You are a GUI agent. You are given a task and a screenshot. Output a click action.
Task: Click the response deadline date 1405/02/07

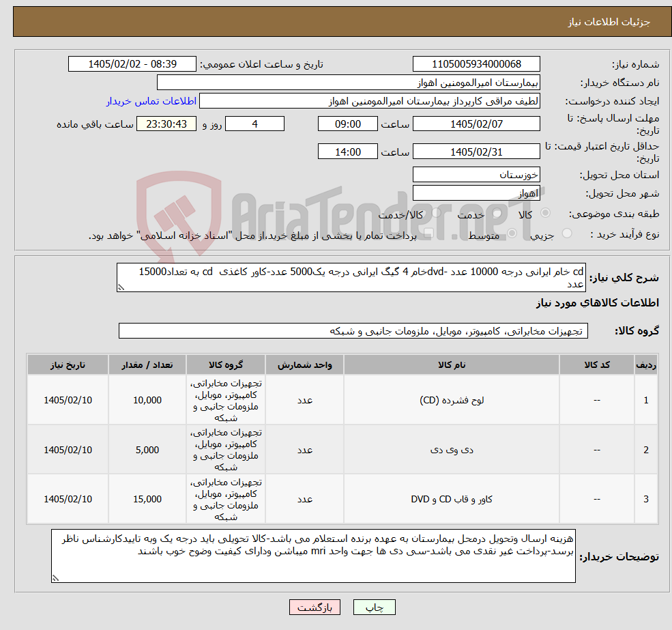click(476, 124)
